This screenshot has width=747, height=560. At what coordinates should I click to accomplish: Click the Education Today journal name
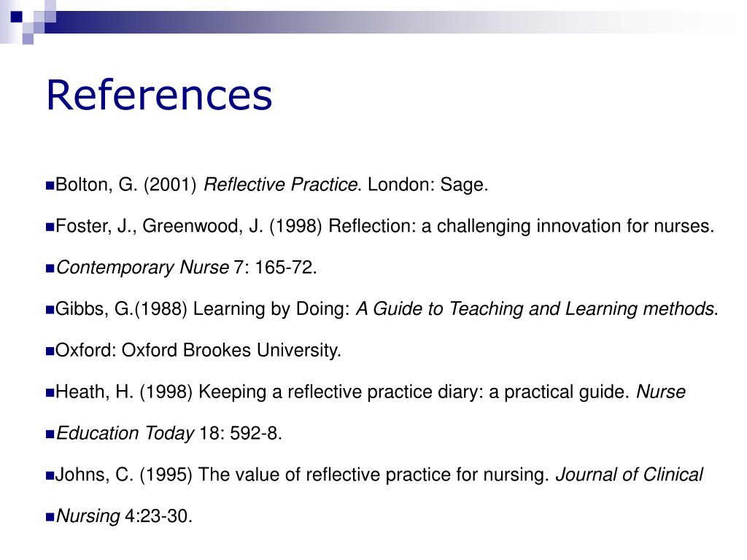tap(125, 433)
